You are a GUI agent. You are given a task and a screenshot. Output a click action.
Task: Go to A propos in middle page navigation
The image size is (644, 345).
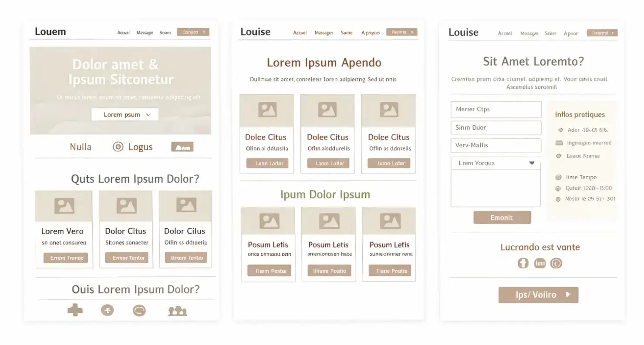pyautogui.click(x=370, y=33)
